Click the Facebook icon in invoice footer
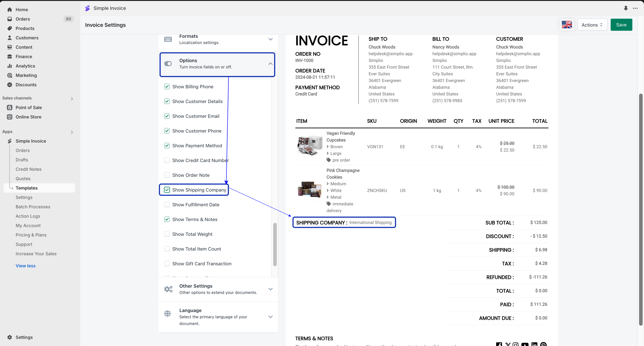644x346 pixels. click(x=499, y=344)
